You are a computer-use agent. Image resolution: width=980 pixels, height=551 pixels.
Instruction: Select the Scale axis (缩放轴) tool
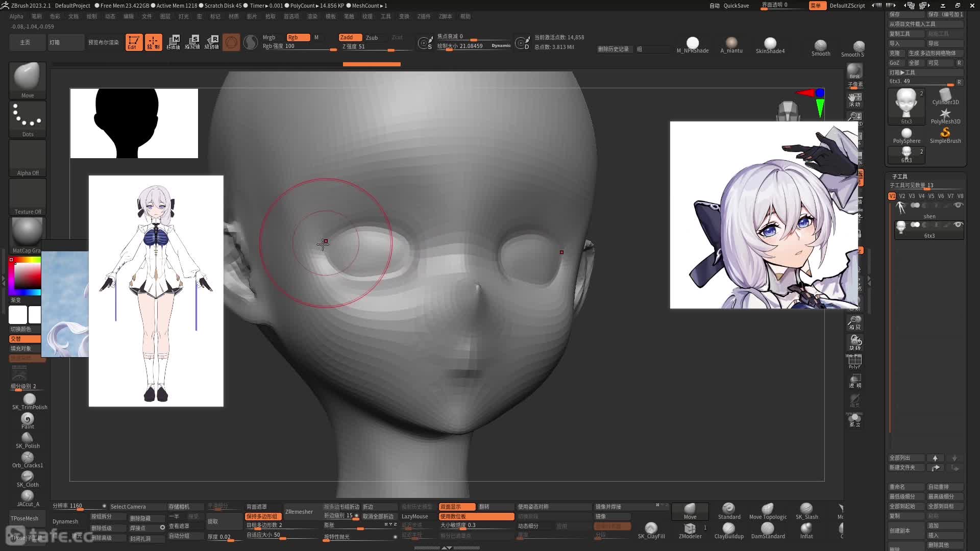pyautogui.click(x=192, y=42)
